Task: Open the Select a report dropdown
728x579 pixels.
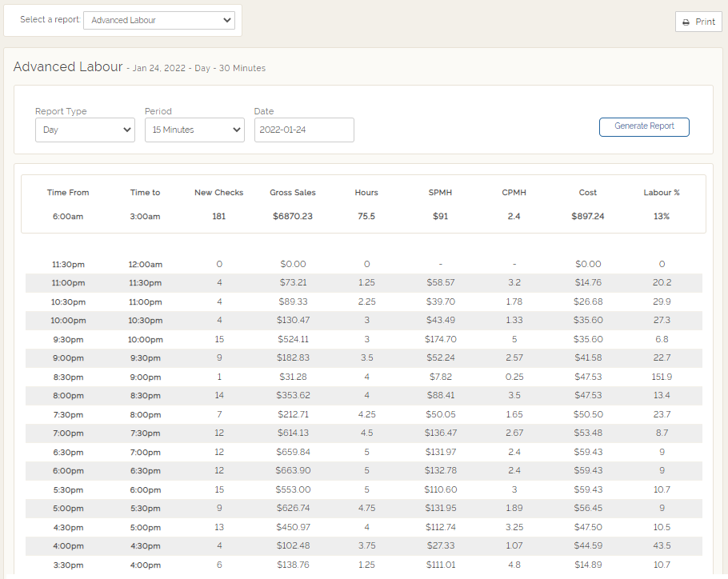Action: (x=159, y=20)
